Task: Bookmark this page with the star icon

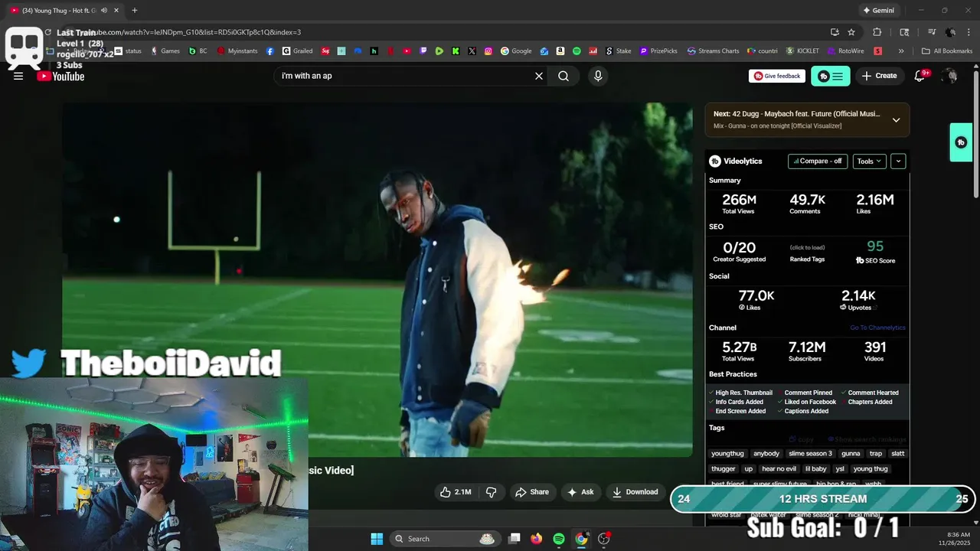Action: click(851, 32)
